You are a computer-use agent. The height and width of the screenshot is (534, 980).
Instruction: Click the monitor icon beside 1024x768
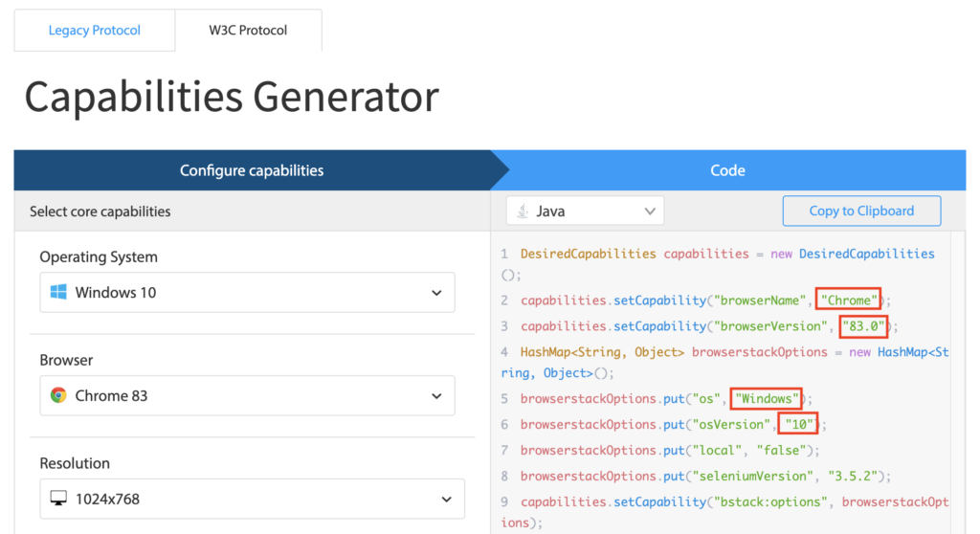click(58, 499)
